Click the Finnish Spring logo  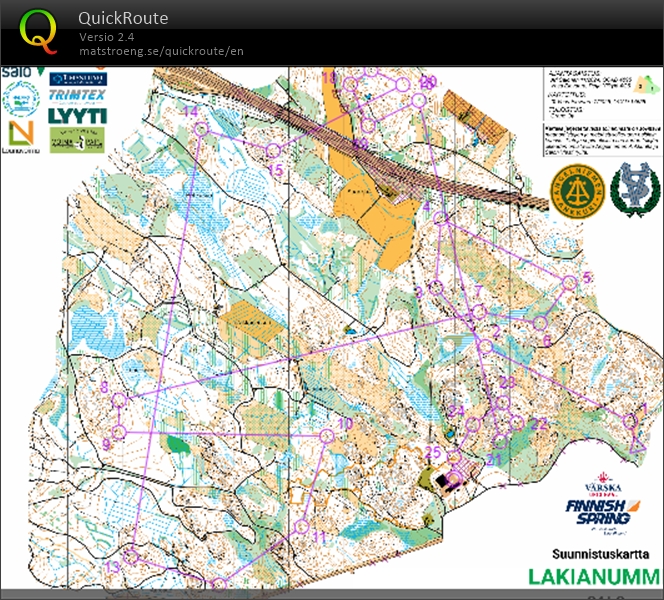(597, 512)
